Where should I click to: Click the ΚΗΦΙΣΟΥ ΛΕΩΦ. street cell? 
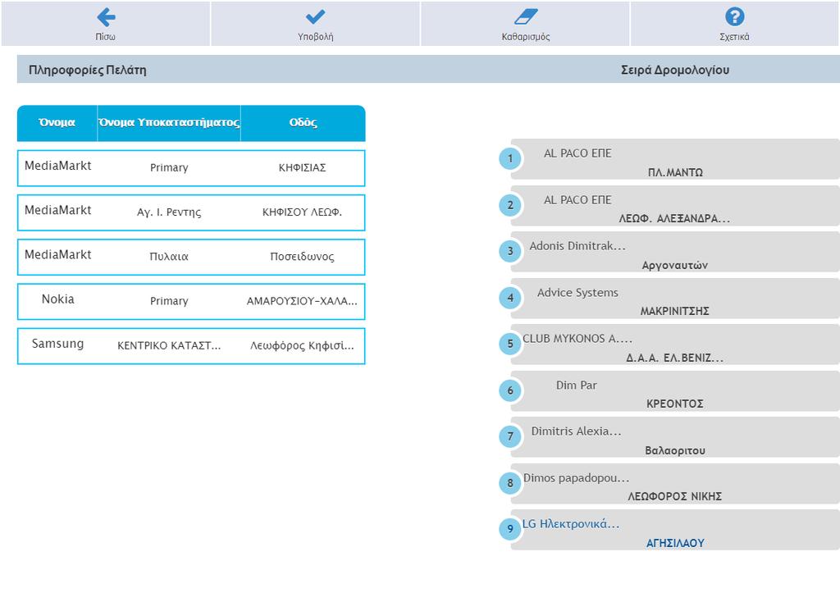tap(302, 212)
